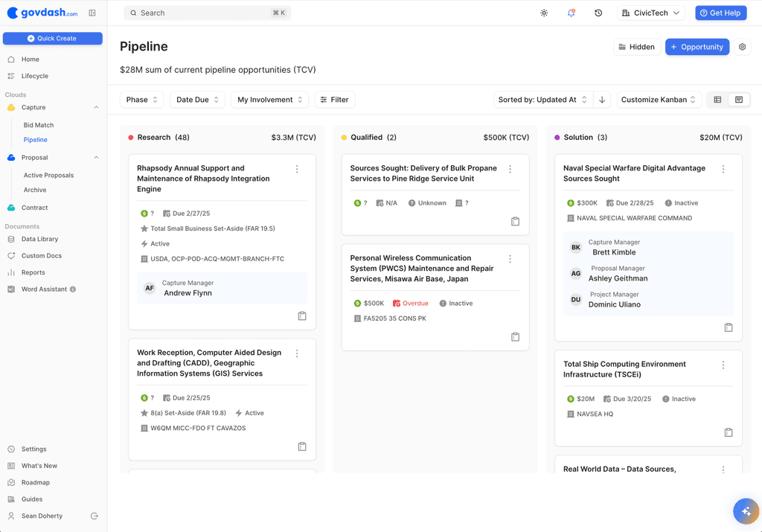Open the CivicTech workspace dropdown
The width and height of the screenshot is (762, 532).
(x=650, y=13)
